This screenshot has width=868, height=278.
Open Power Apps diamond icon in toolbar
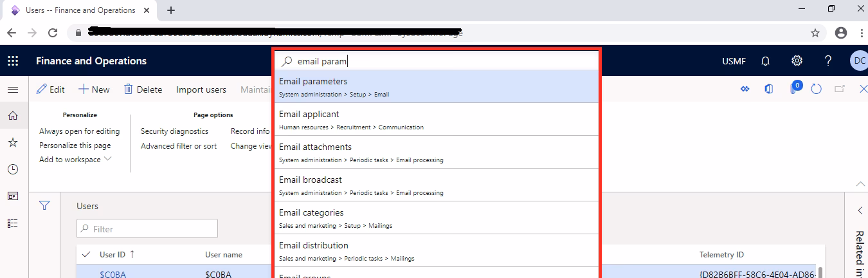(745, 89)
